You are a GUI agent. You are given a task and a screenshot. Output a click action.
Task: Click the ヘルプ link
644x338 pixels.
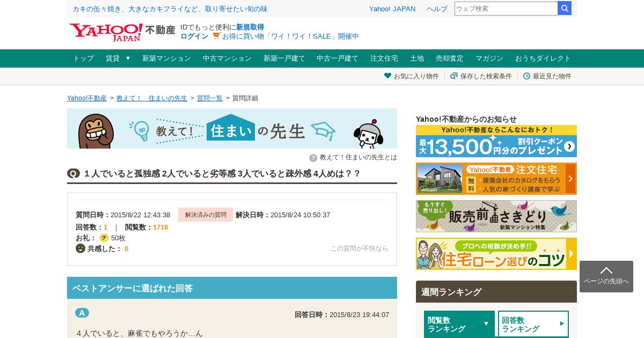(x=437, y=9)
